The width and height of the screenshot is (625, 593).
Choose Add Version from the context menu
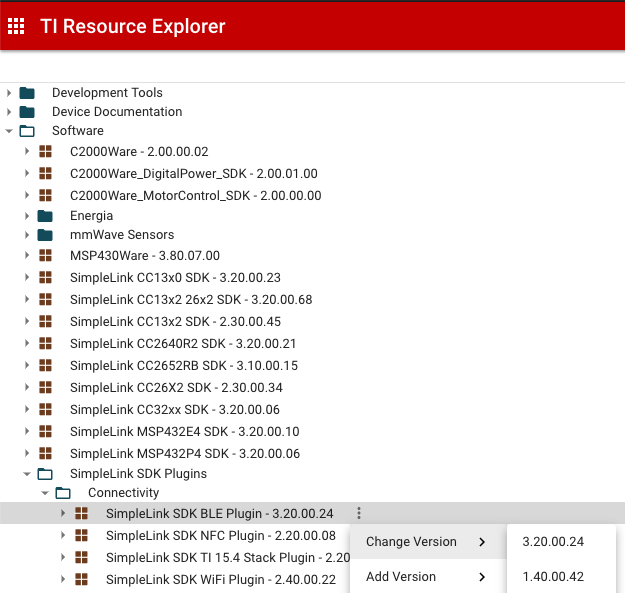pyautogui.click(x=428, y=576)
